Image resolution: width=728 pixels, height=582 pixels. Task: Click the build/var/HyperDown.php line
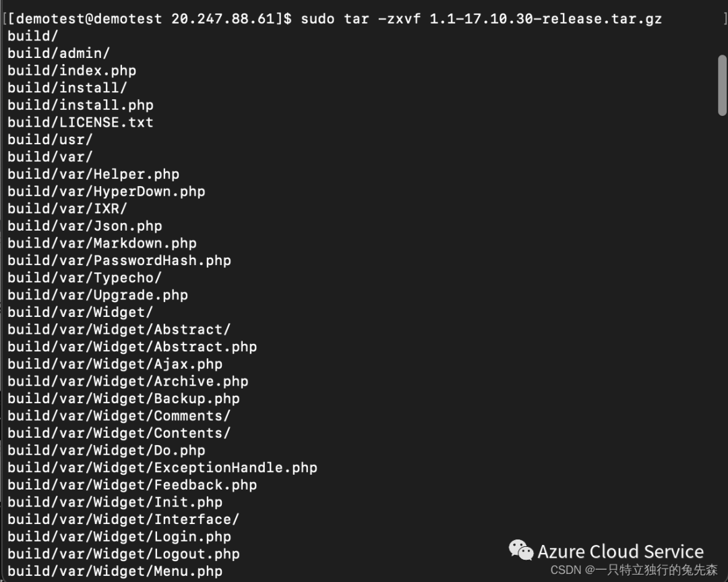(107, 192)
